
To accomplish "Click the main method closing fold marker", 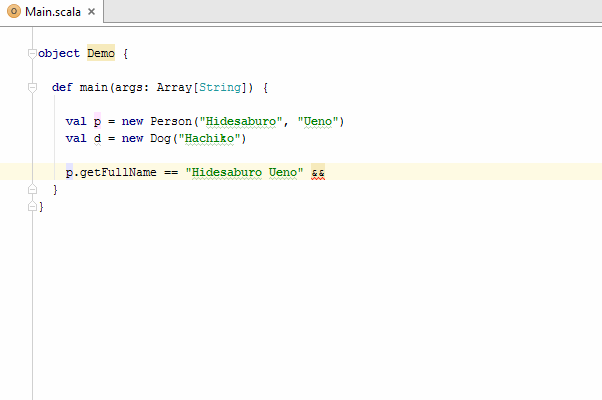I will tap(32, 189).
